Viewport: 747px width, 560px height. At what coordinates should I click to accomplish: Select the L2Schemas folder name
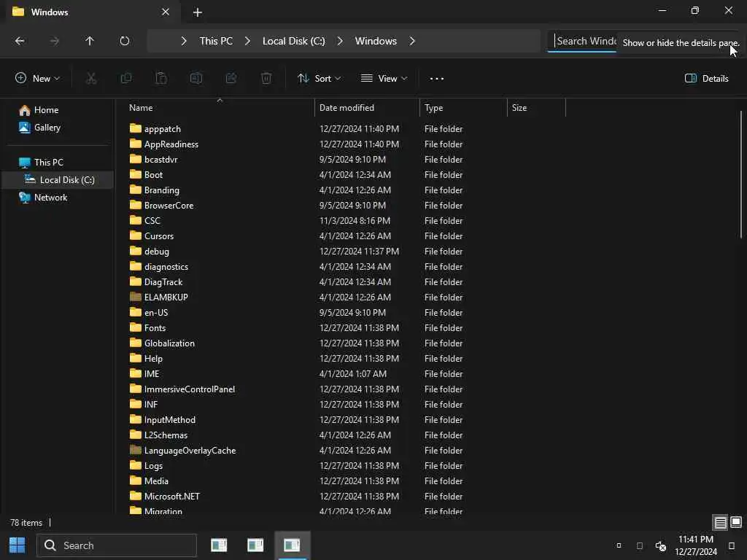166,435
